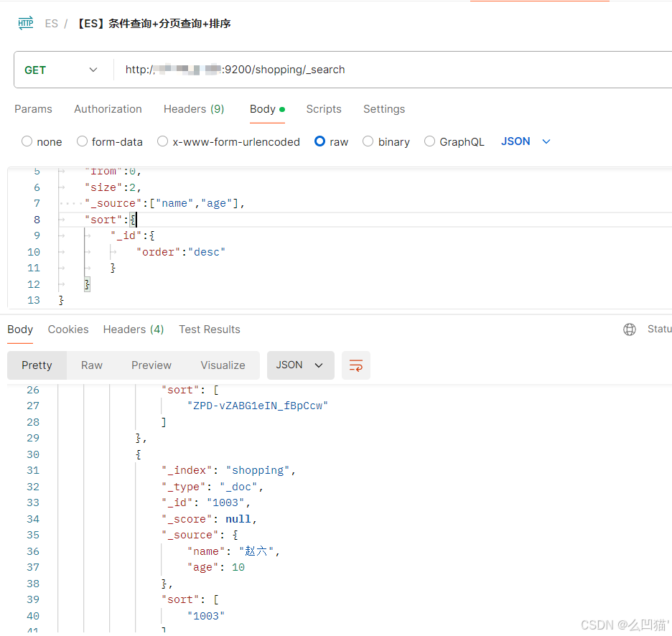Click the ES collection breadcrumb link

[51, 24]
